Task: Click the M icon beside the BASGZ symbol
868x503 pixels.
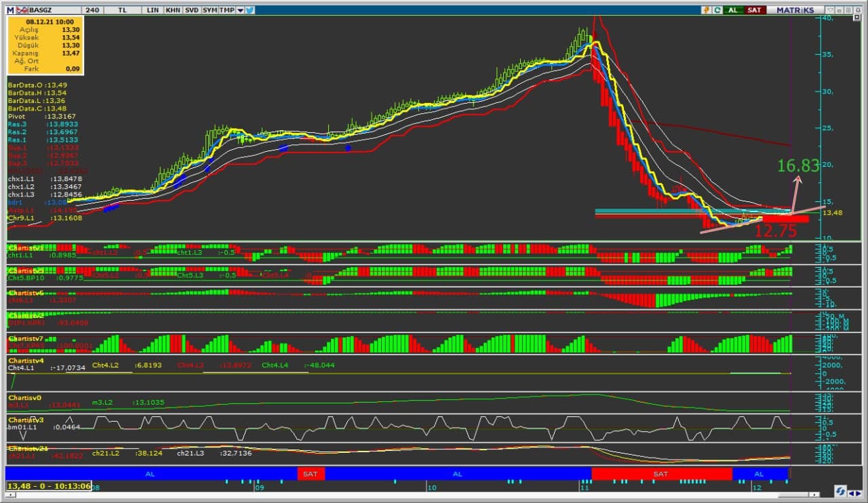Action: (x=10, y=10)
